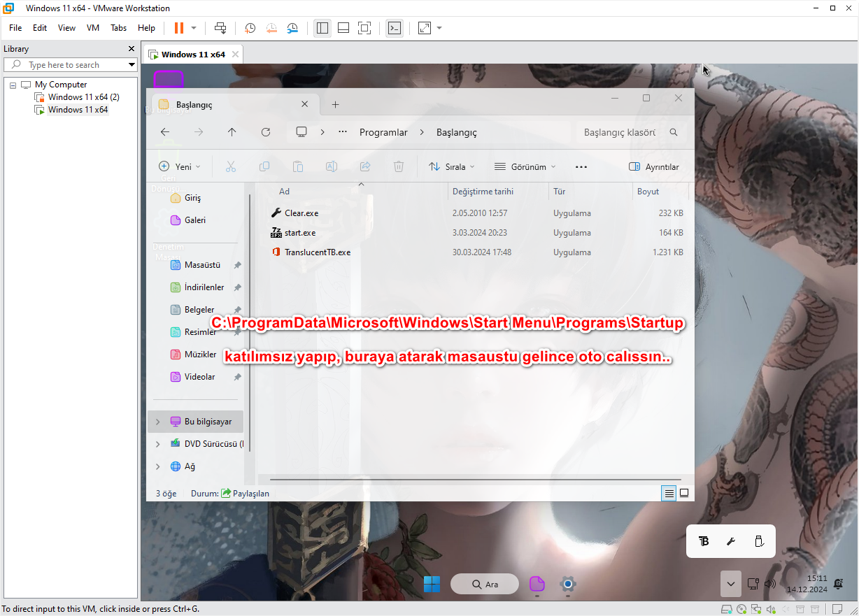Unpin Masaüstü from quick access
The image size is (859, 616).
237,265
